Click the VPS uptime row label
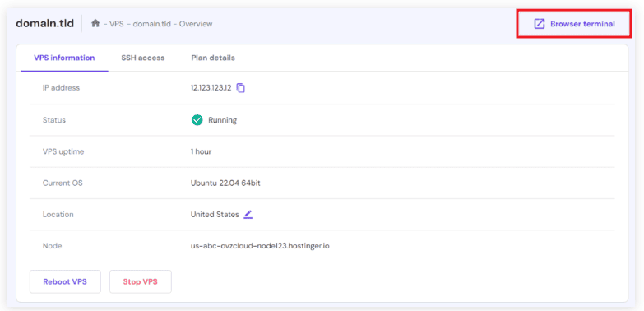 coord(63,151)
